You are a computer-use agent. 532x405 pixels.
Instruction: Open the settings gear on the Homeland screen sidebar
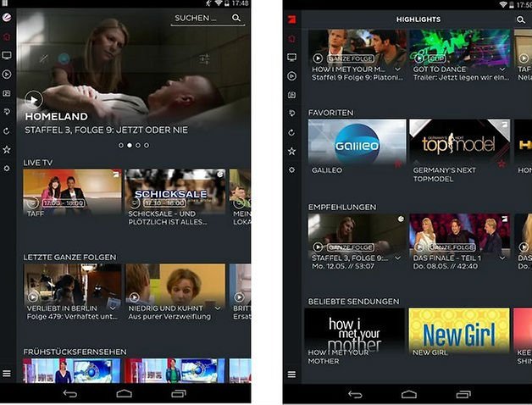coord(7,169)
